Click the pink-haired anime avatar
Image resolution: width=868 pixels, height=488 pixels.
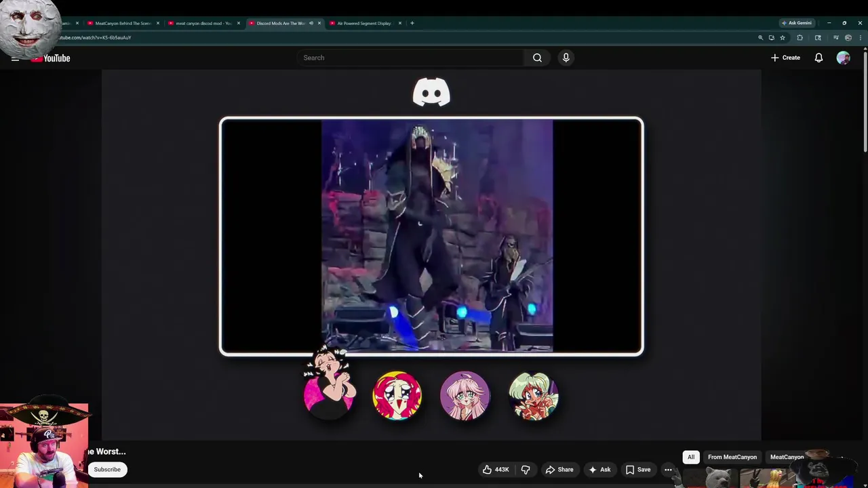465,395
